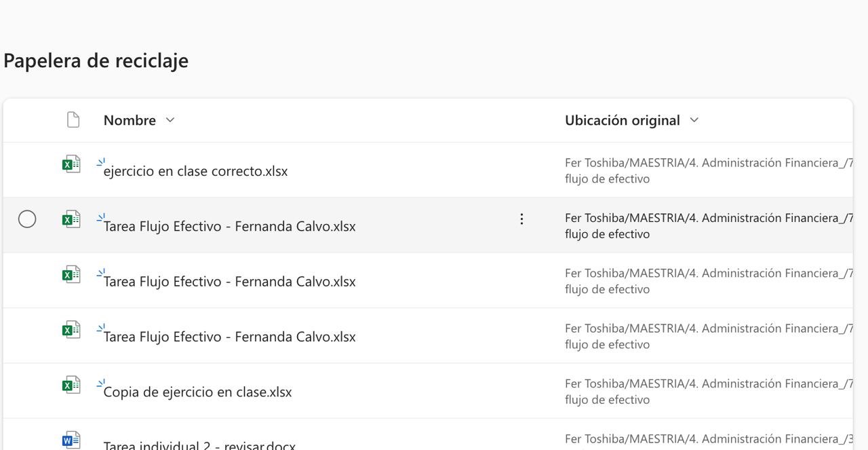Click the Excel icon on the highlighted Tarea row

[71, 219]
